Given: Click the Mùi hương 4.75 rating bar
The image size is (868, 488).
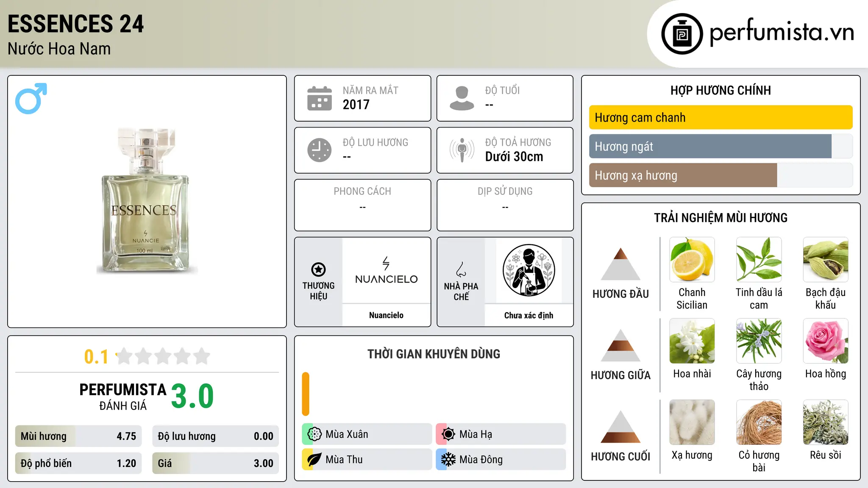Looking at the screenshot, I should click(x=78, y=436).
